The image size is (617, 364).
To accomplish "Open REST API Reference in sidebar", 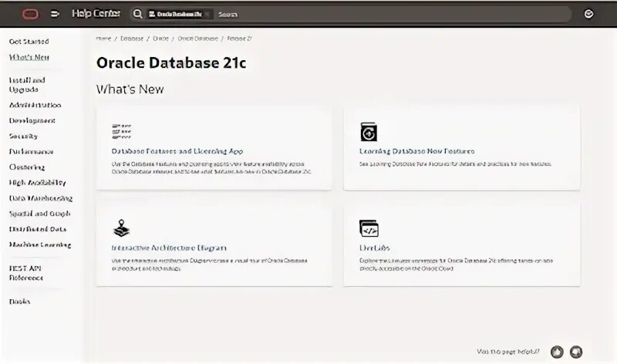I will (x=26, y=273).
